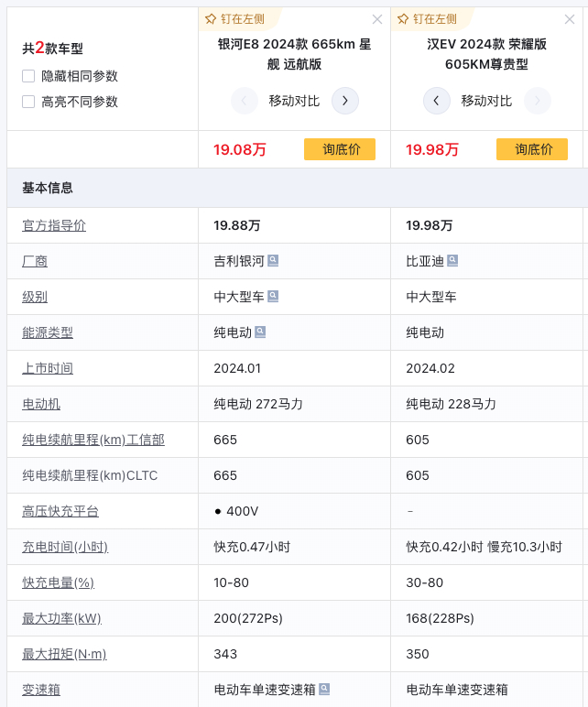The height and width of the screenshot is (707, 588).
Task: Open 厂商 parameter link
Action: [x=35, y=261]
